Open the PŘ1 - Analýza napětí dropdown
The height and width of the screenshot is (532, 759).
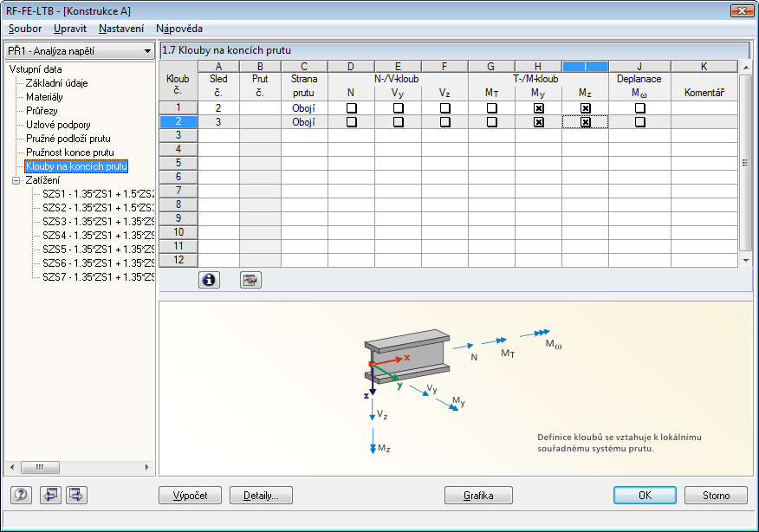tap(80, 51)
